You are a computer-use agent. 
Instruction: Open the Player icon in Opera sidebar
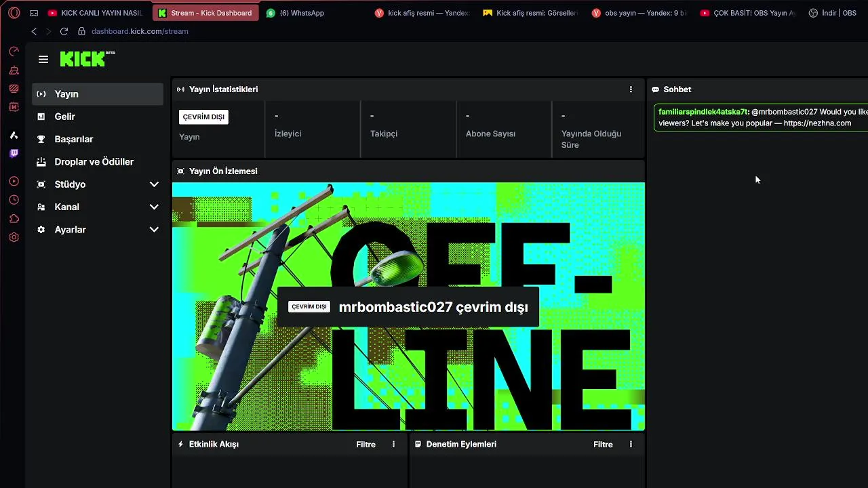tap(14, 182)
